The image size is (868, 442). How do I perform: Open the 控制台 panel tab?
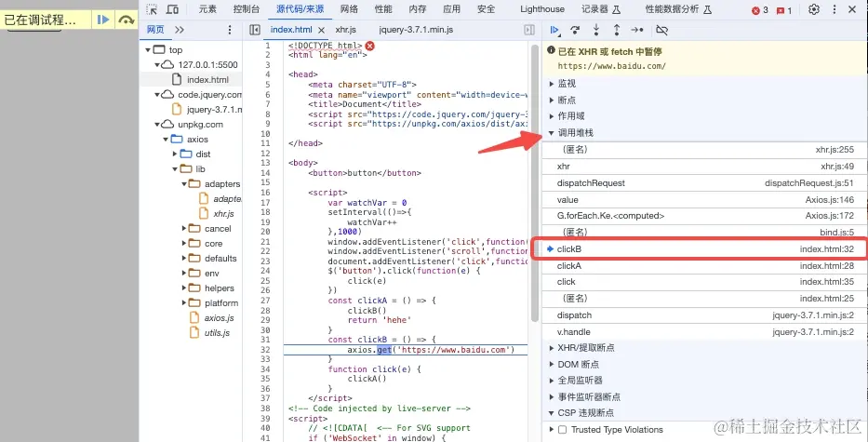point(247,9)
